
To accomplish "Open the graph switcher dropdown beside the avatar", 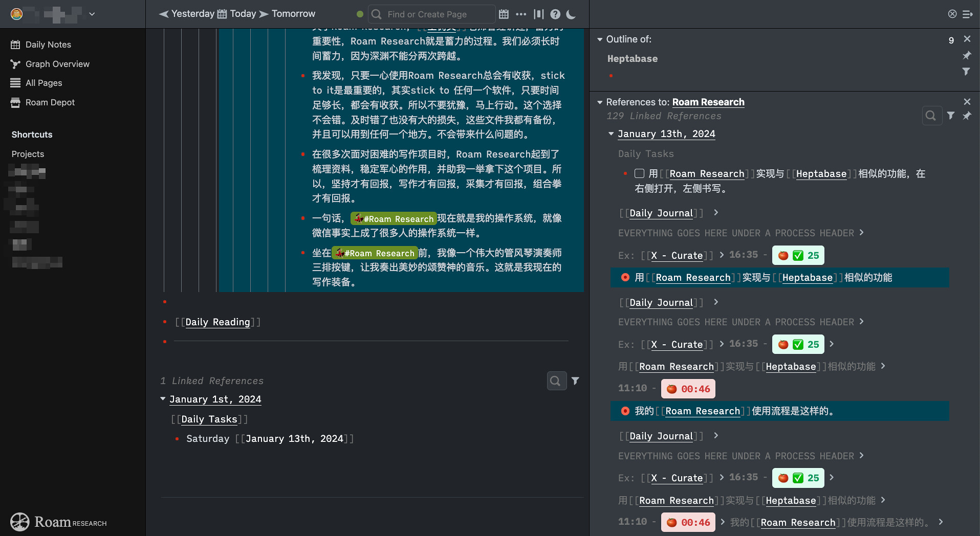I will pyautogui.click(x=92, y=14).
